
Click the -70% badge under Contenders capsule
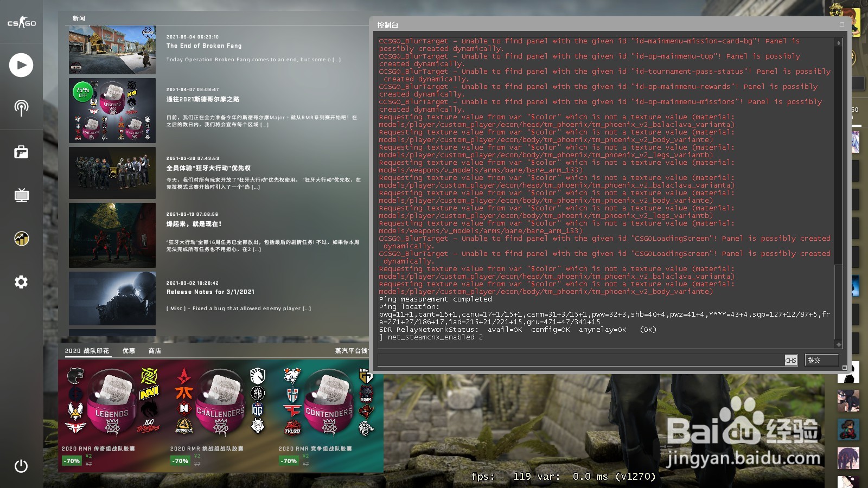(289, 461)
